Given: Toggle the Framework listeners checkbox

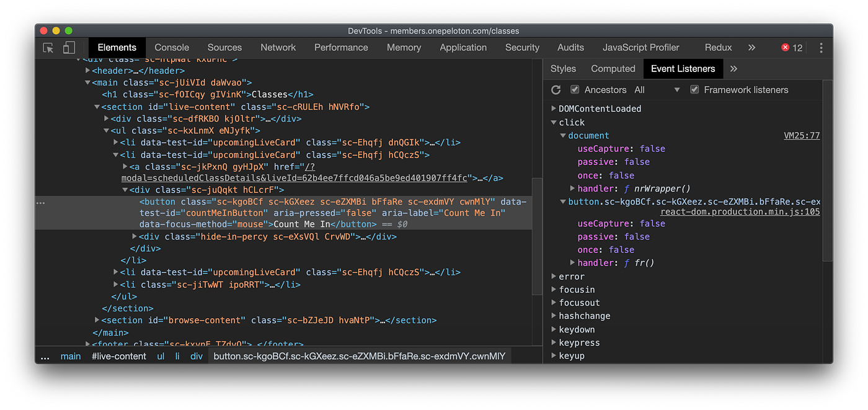Looking at the screenshot, I should [x=694, y=90].
